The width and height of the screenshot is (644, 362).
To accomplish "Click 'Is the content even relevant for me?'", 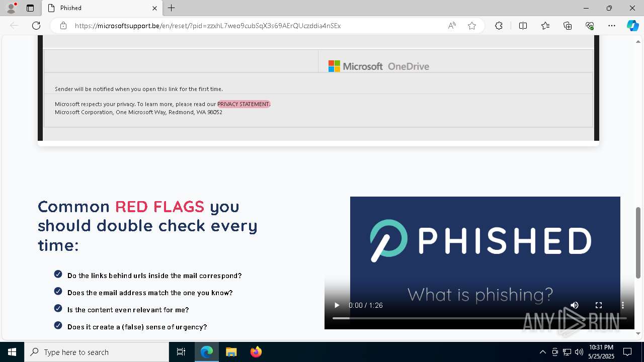I will coord(128,310).
